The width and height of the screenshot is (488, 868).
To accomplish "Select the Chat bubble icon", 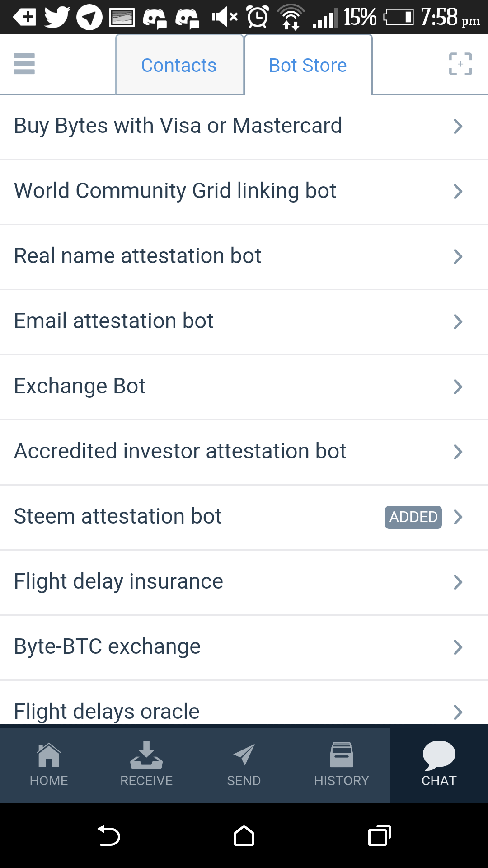I will point(439,755).
